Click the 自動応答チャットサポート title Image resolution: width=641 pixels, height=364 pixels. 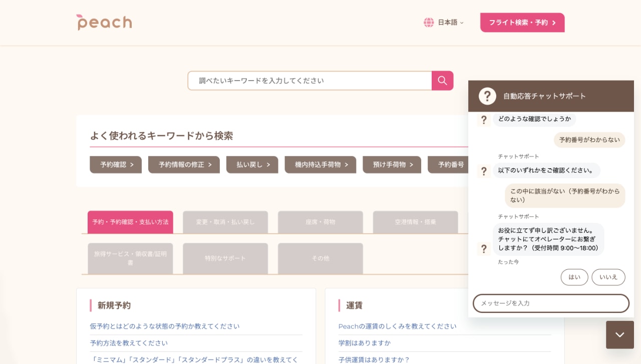544,96
